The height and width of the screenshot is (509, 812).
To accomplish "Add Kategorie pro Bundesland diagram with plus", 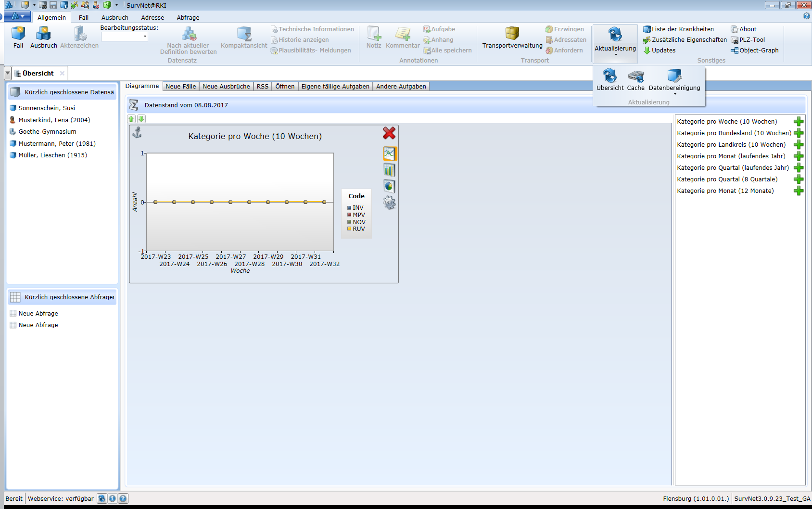I will point(799,133).
